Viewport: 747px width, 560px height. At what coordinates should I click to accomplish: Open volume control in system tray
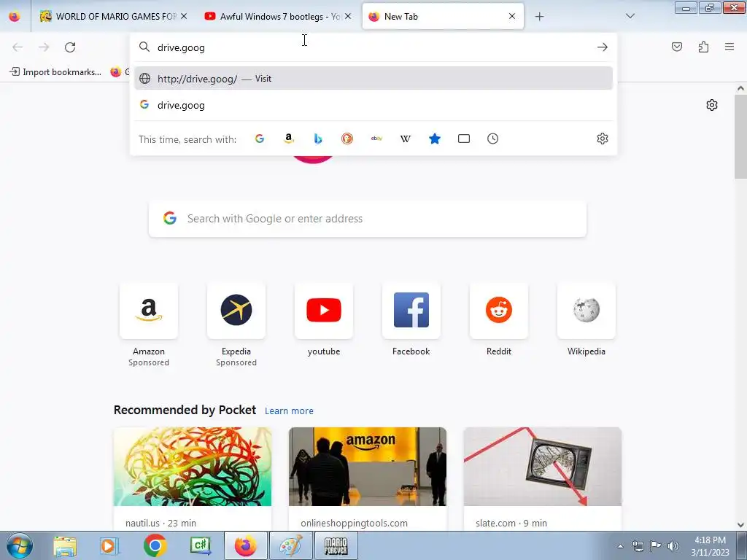(x=673, y=546)
